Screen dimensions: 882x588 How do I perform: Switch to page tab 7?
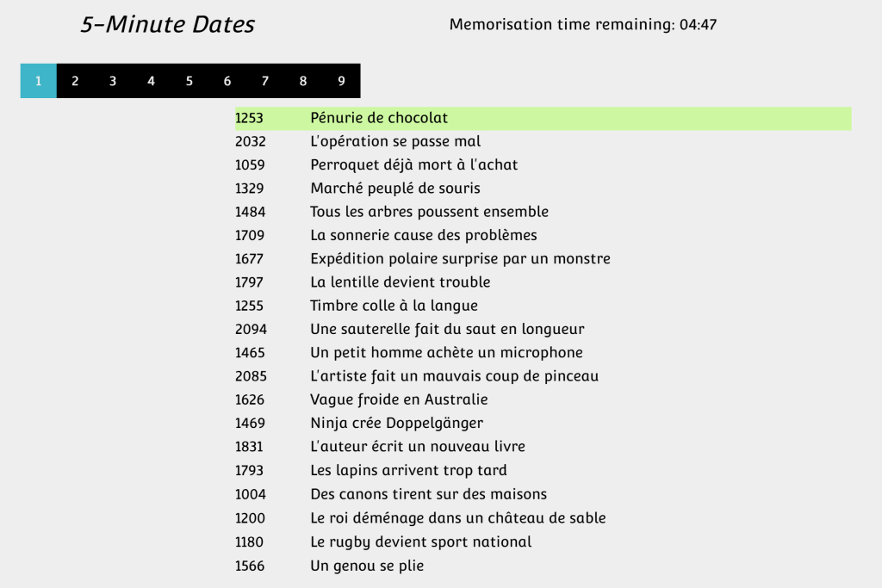pyautogui.click(x=265, y=81)
